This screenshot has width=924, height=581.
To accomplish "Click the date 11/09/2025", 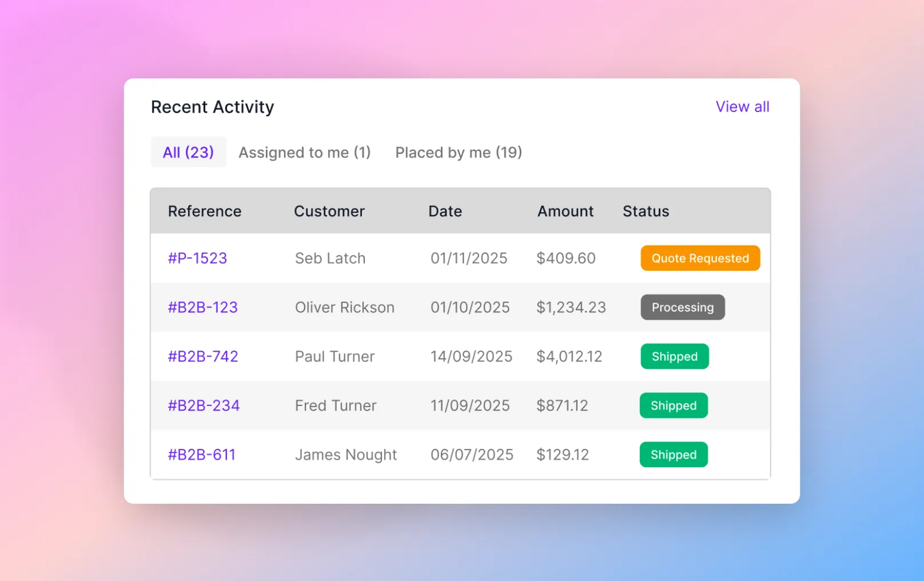I will [470, 406].
